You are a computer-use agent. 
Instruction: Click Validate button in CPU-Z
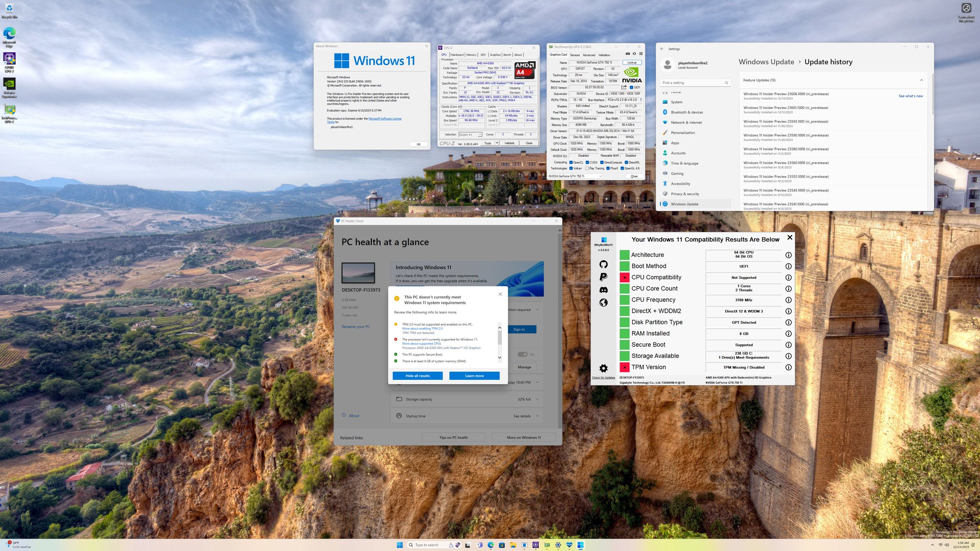tap(510, 143)
